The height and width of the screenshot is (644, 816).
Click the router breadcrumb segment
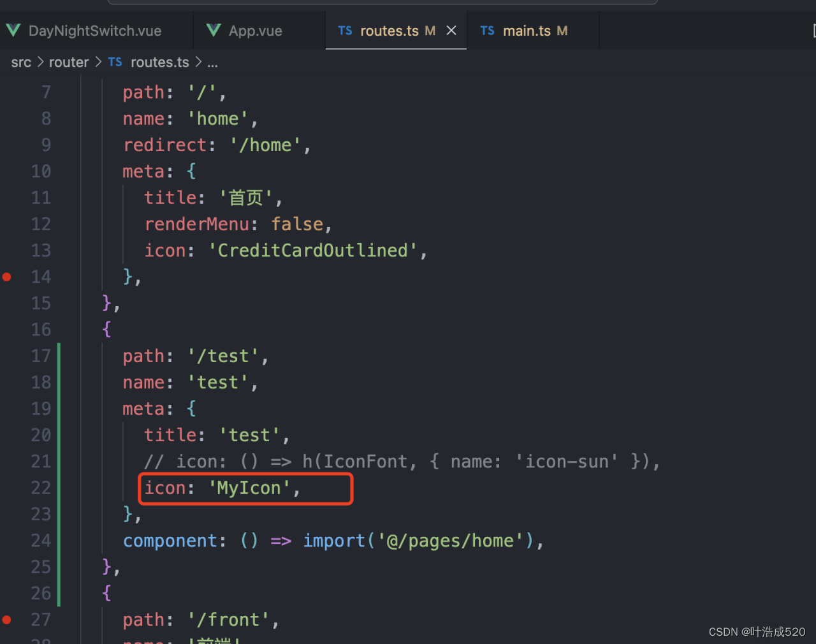pos(69,62)
